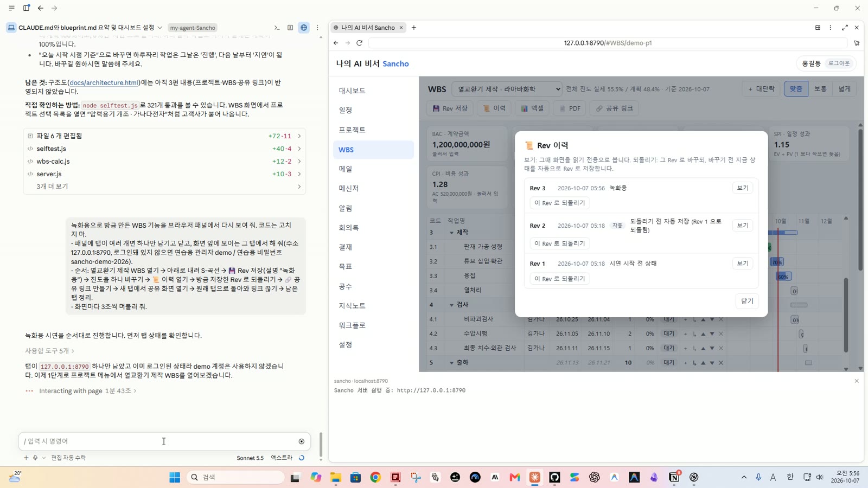This screenshot has width=868, height=488.
Task: Go back in the embedded browser
Action: pyautogui.click(x=336, y=43)
